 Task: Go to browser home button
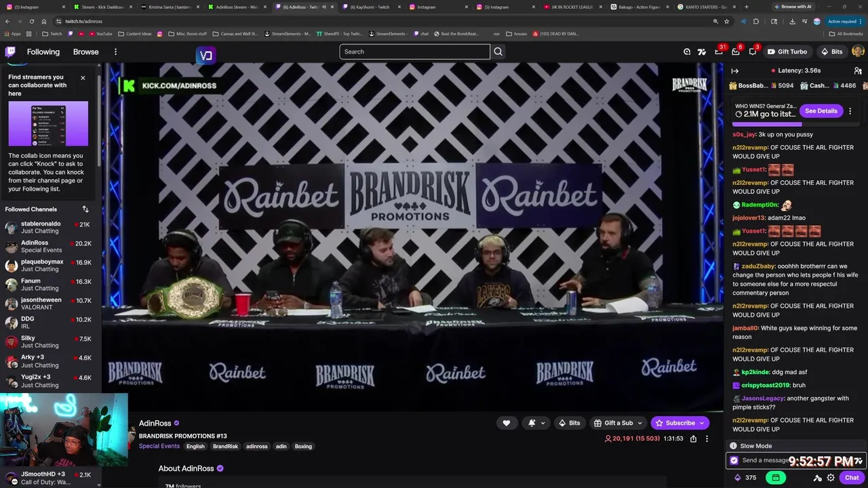tap(43, 21)
